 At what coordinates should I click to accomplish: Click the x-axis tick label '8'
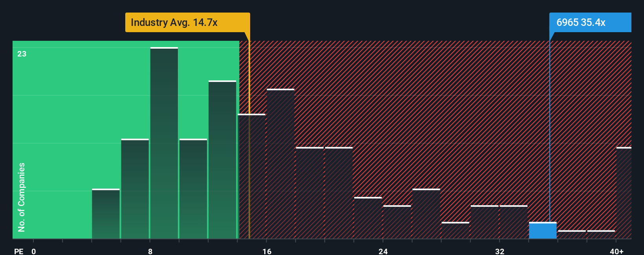click(x=150, y=251)
